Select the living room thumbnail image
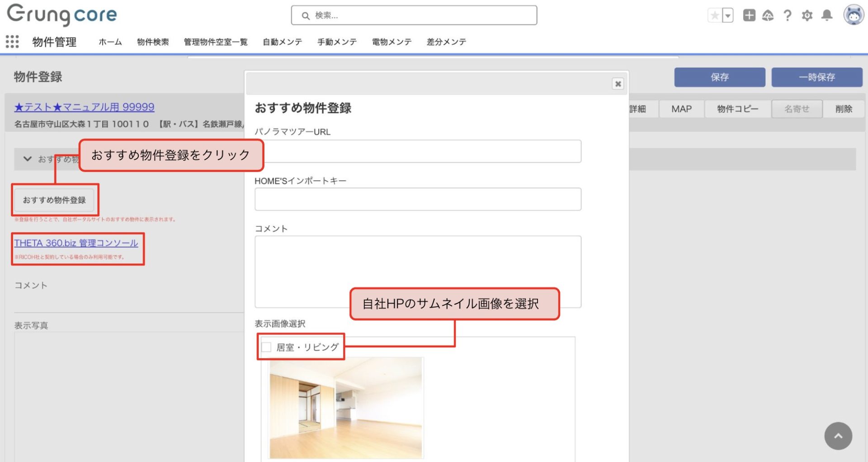This screenshot has height=462, width=868. click(x=346, y=408)
